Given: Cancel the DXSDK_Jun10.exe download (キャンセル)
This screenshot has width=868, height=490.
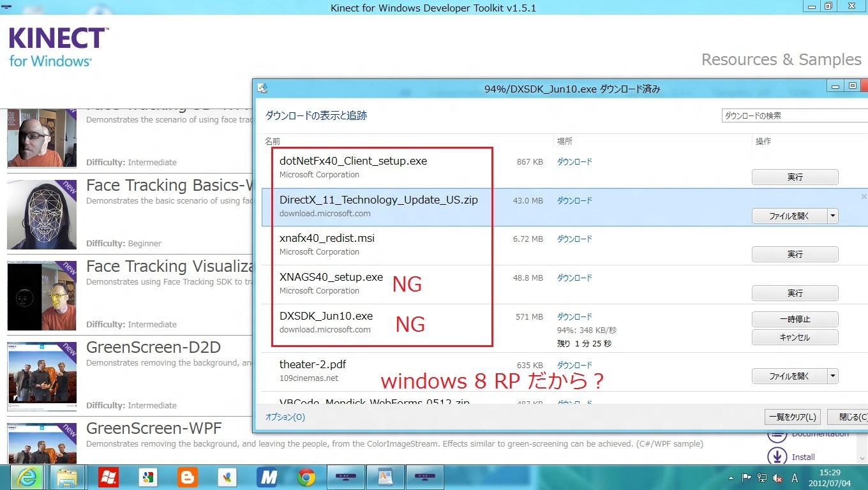Looking at the screenshot, I should click(x=795, y=338).
